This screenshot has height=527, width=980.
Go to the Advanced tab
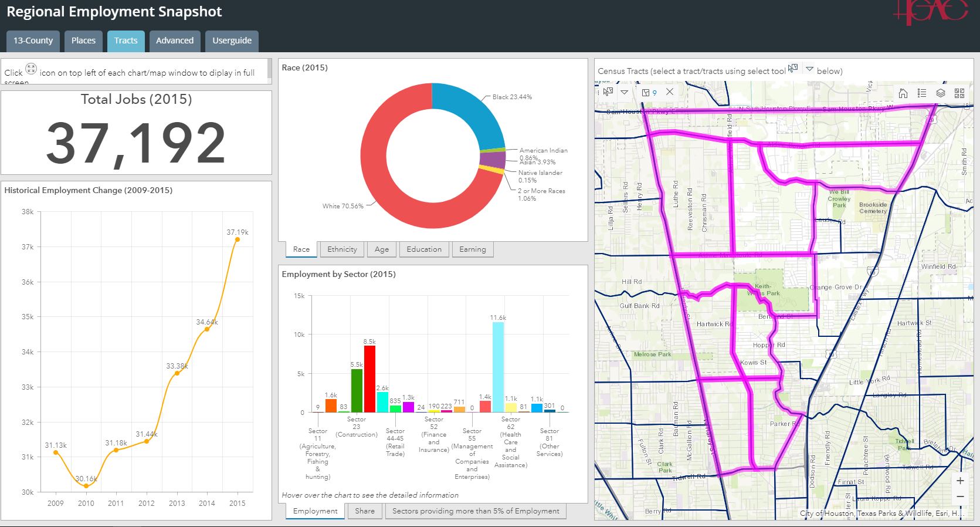(x=174, y=40)
